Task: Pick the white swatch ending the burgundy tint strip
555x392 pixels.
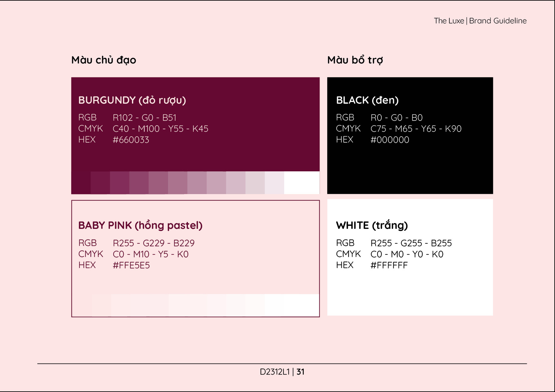Action: point(302,183)
